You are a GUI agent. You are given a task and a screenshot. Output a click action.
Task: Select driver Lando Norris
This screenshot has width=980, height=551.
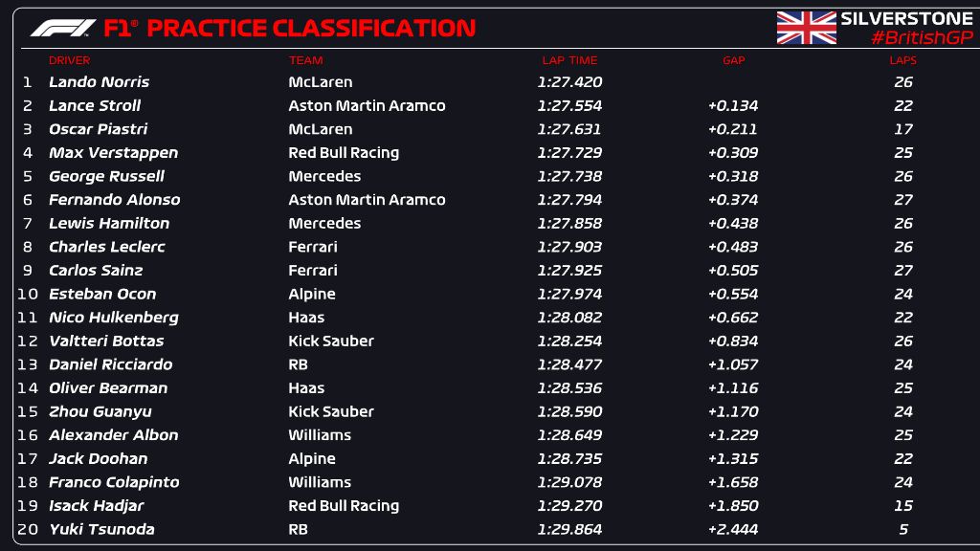(x=100, y=82)
